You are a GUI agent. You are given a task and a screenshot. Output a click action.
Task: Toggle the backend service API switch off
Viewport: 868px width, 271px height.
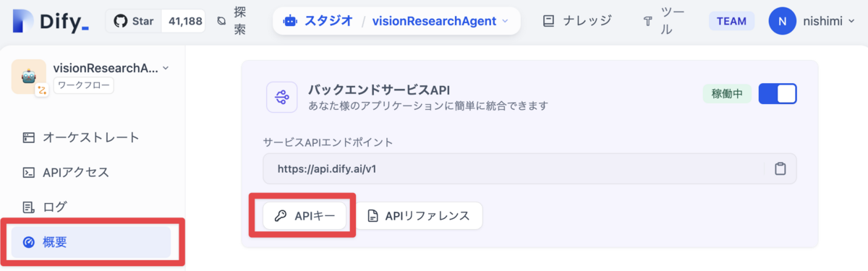point(778,94)
